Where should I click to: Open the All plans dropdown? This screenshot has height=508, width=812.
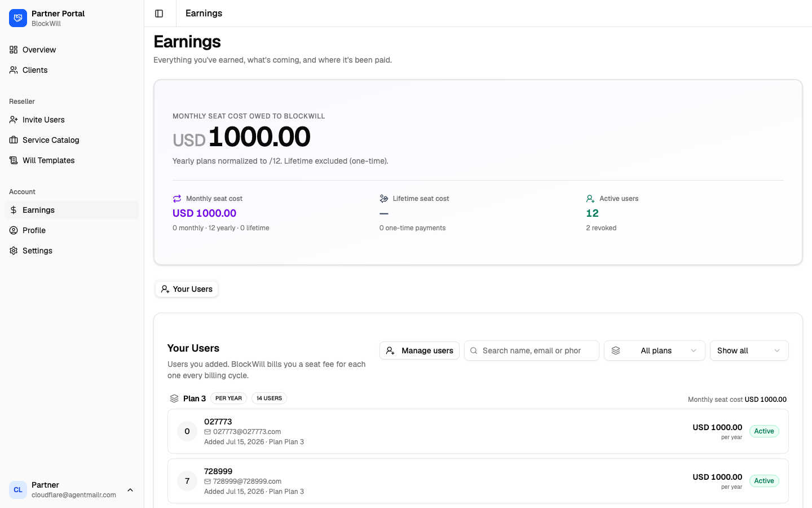coord(655,351)
